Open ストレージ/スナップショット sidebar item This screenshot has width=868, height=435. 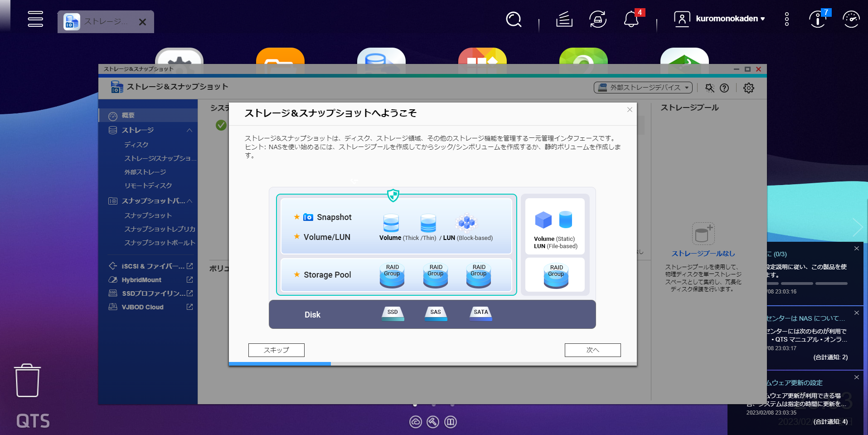point(160,158)
